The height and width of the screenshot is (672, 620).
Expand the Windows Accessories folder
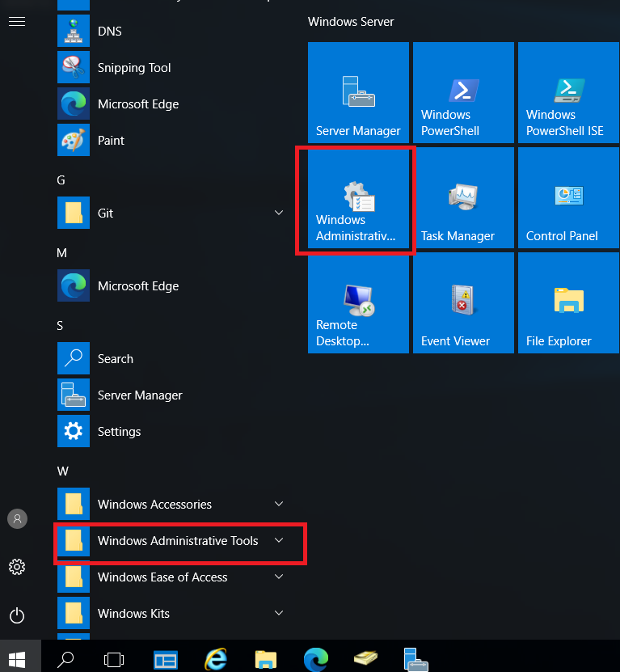point(279,505)
